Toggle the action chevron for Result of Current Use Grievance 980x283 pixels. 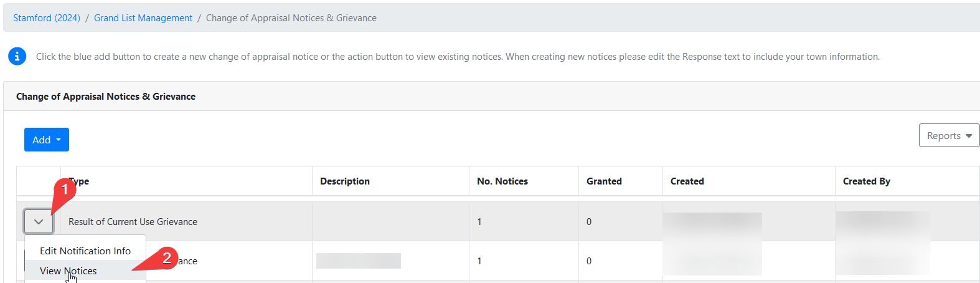pos(39,221)
